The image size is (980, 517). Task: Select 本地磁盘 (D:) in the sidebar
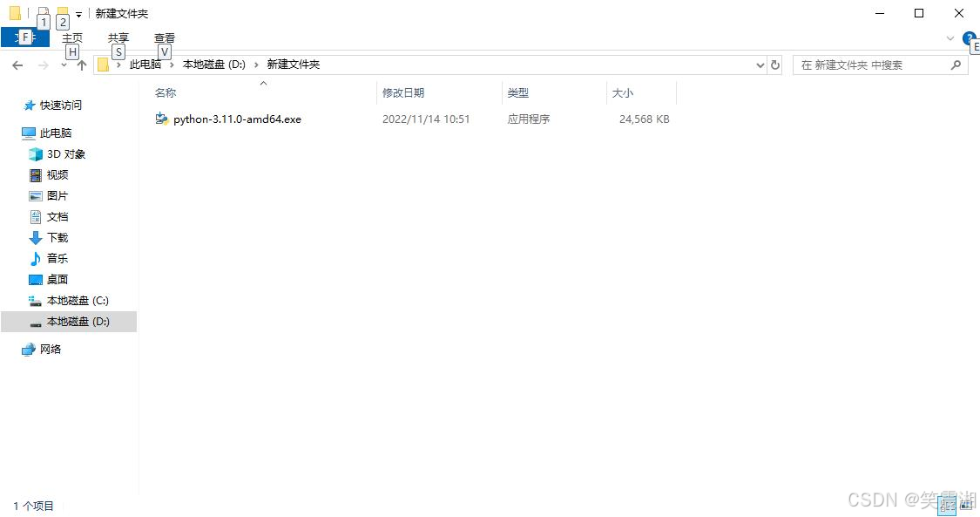[78, 322]
